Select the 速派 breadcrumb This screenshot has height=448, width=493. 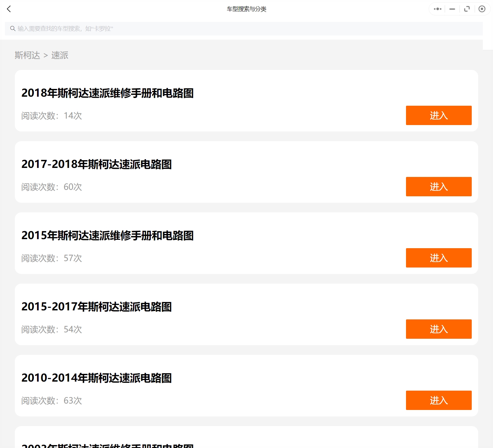tap(60, 55)
